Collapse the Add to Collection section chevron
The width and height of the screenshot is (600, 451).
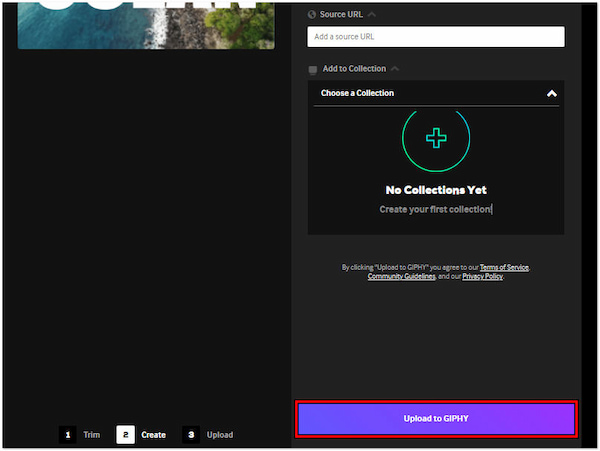pyautogui.click(x=395, y=69)
